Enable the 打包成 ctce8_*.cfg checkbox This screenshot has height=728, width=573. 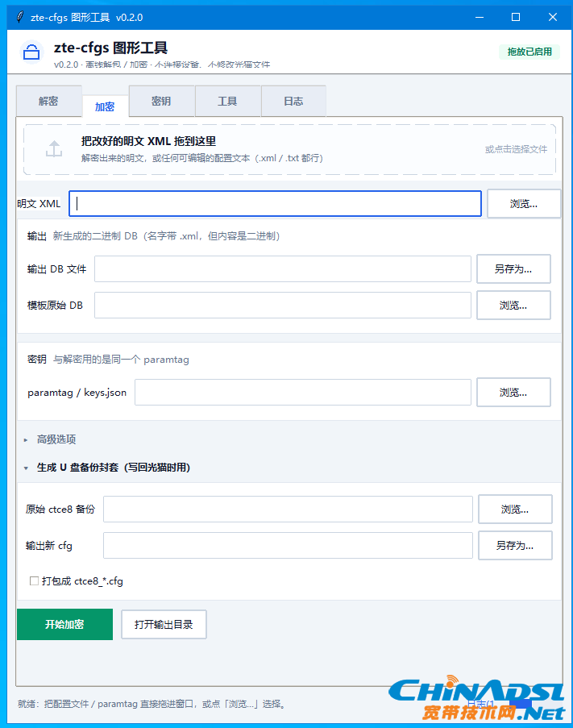coord(34,580)
